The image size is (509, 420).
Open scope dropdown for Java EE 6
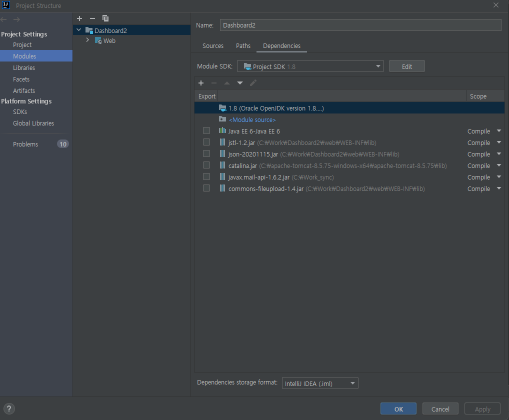499,131
